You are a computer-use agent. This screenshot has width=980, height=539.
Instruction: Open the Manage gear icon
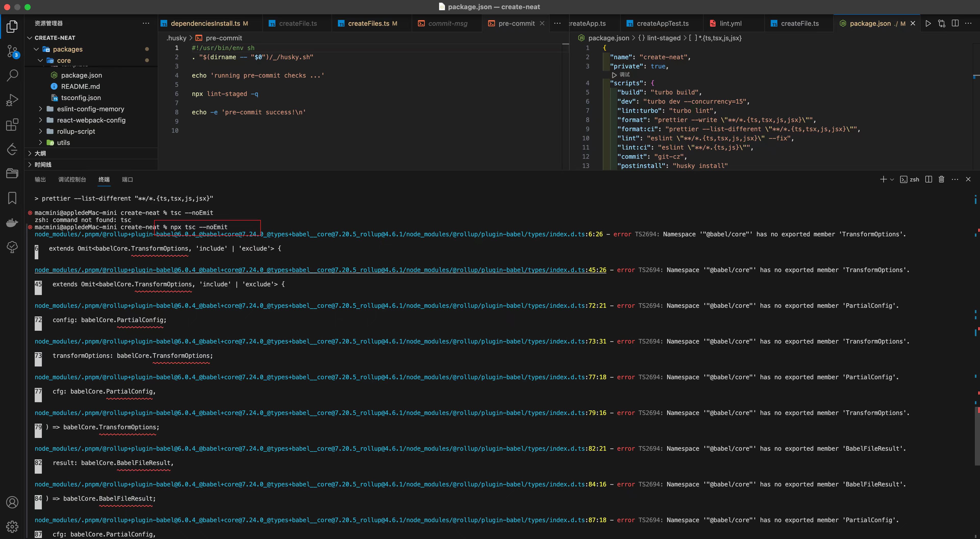(12, 526)
